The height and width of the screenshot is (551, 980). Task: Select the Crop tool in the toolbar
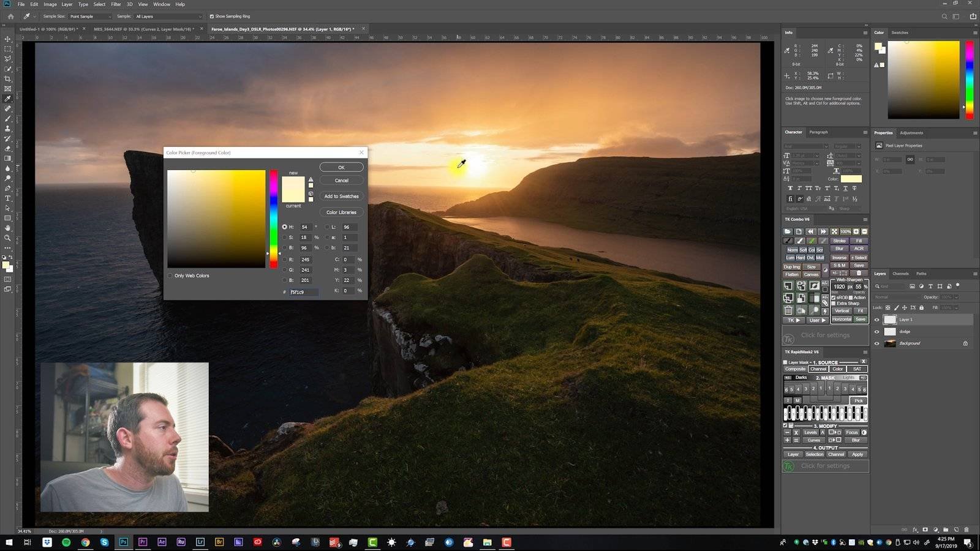(8, 79)
